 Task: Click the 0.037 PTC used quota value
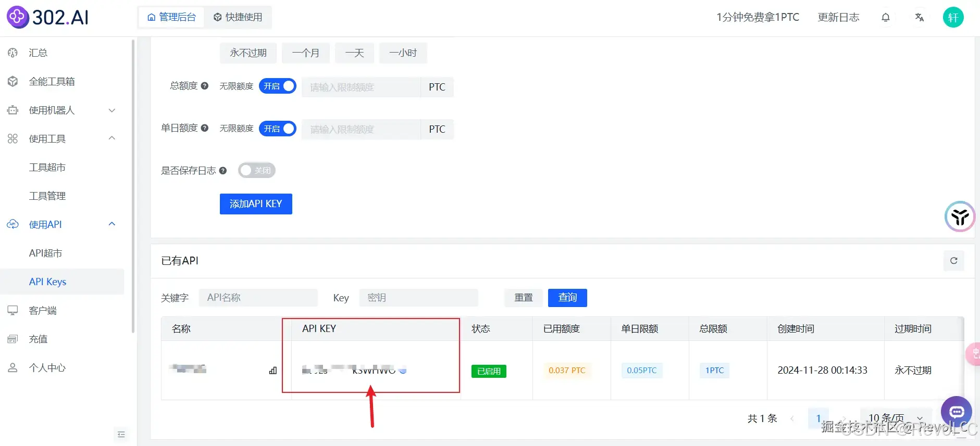(567, 371)
